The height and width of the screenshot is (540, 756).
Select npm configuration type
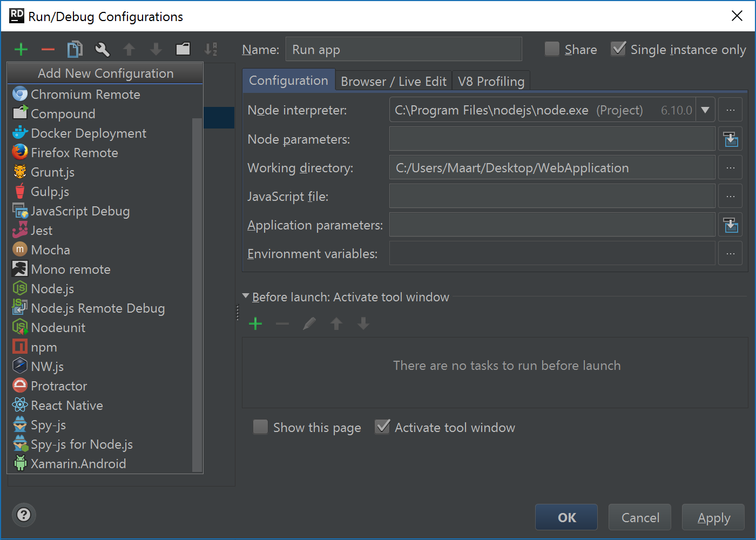click(100, 347)
